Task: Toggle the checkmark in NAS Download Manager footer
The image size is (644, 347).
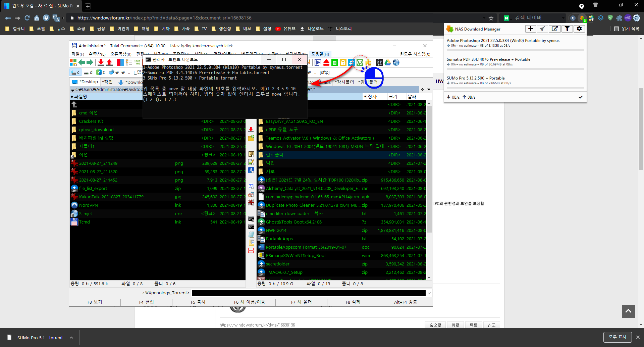Action: click(x=581, y=97)
